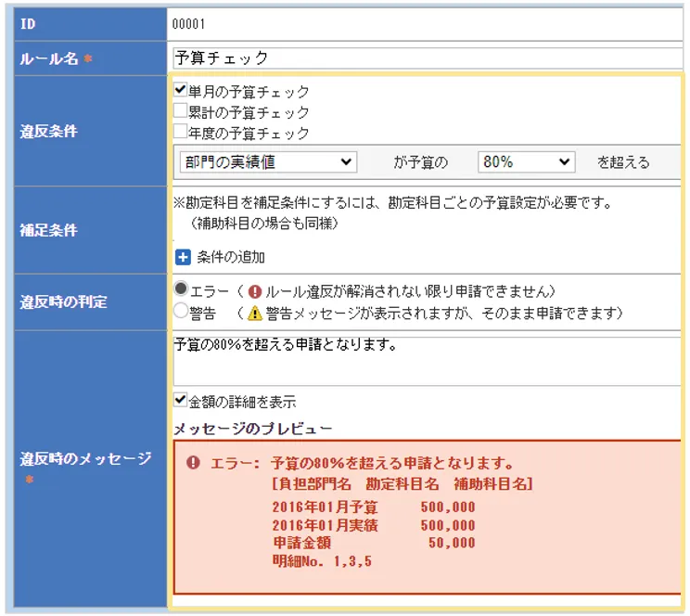
Task: Click the orange asterisk below 違反時のメッセージ label
Action: tap(29, 480)
